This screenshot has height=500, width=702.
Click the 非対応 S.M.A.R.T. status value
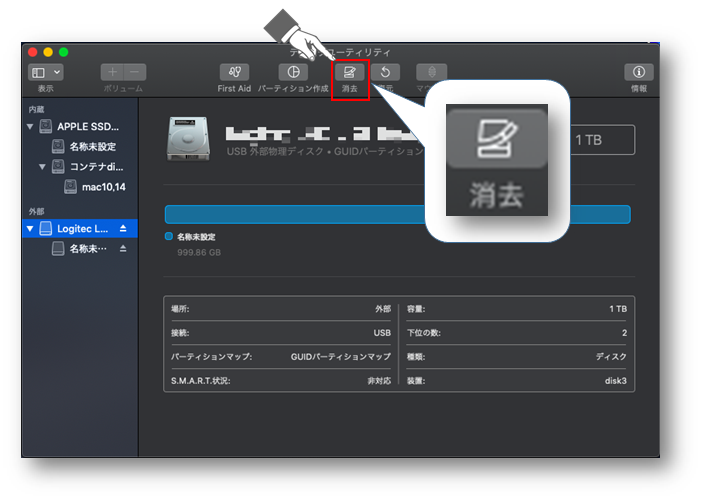(x=379, y=381)
